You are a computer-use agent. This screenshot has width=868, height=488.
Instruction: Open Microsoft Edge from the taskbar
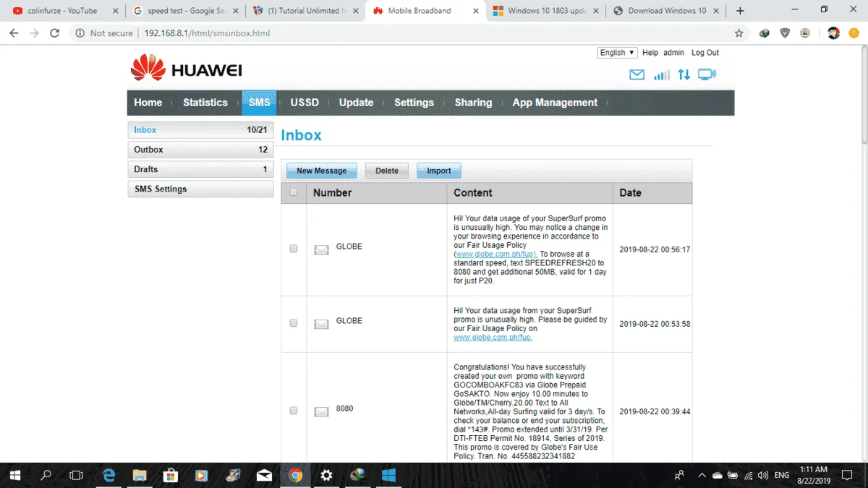109,475
